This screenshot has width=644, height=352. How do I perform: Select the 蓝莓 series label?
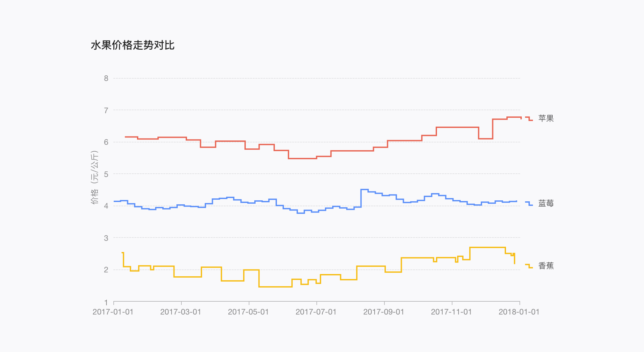pos(546,203)
